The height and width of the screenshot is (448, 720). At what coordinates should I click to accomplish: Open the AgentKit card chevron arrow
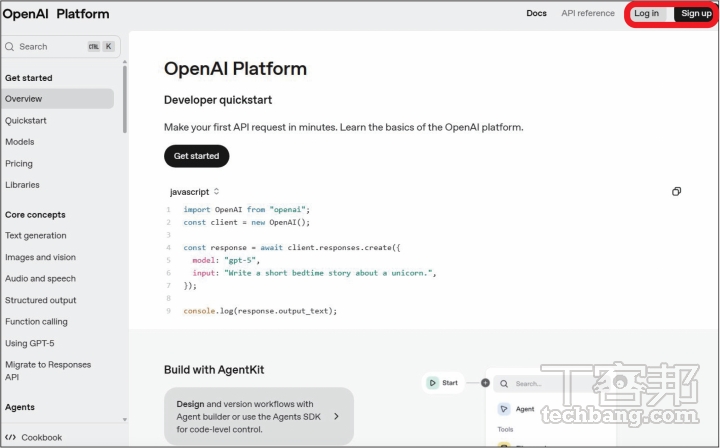point(337,416)
